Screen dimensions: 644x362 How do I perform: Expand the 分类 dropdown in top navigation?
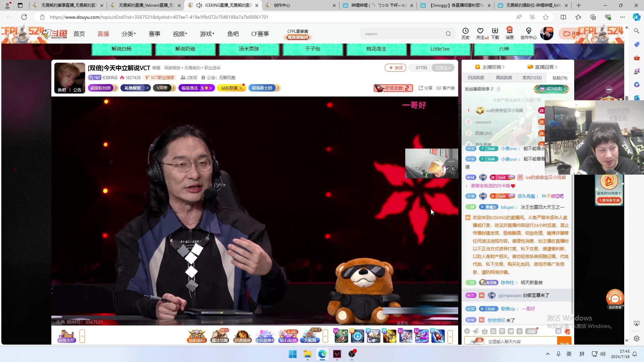click(x=128, y=34)
